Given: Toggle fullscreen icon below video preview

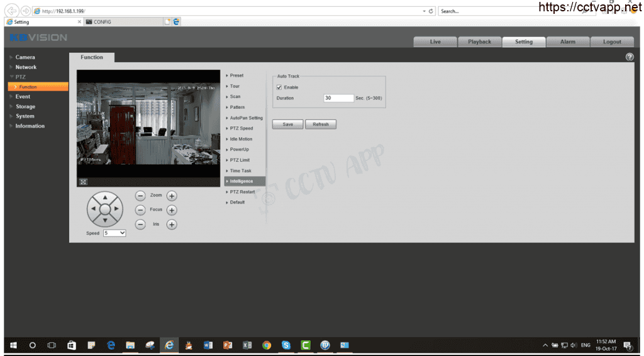Looking at the screenshot, I should [x=82, y=182].
